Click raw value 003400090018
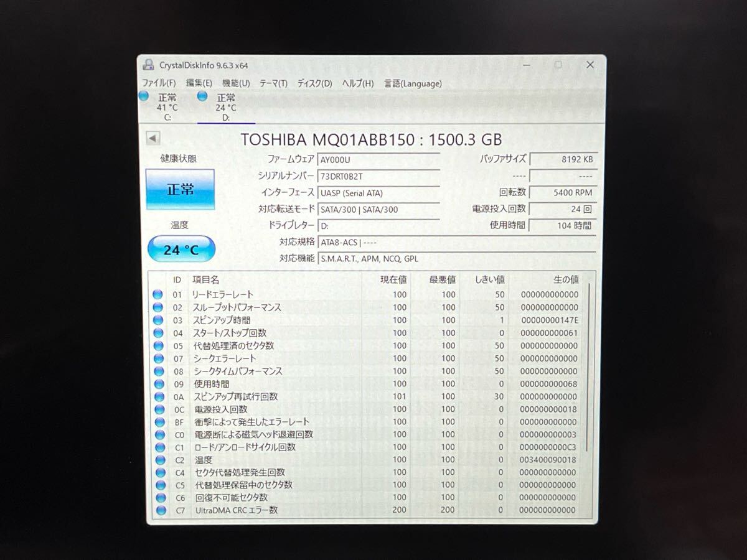Image resolution: width=747 pixels, height=560 pixels. click(x=548, y=460)
